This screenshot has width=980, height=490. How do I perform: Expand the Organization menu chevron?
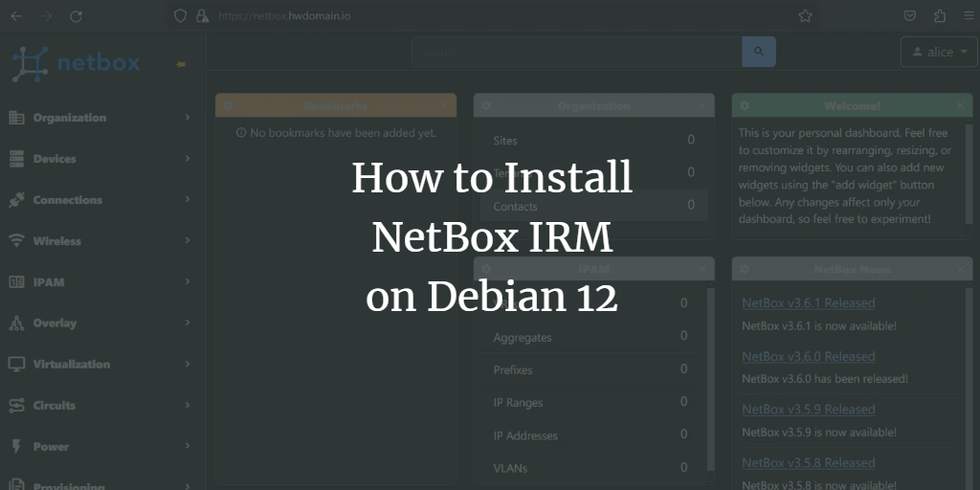point(187,117)
